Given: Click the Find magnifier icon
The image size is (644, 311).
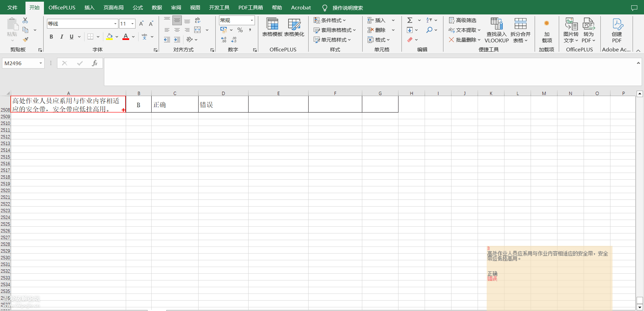Looking at the screenshot, I should (x=429, y=30).
